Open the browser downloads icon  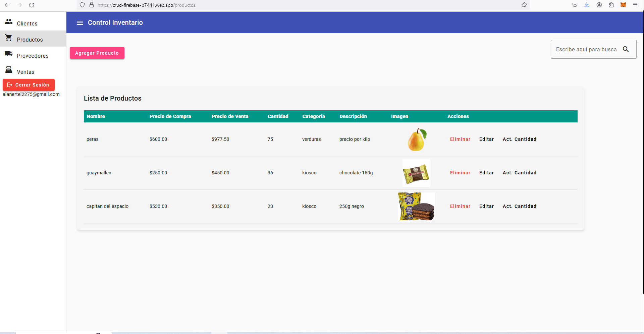click(x=587, y=5)
